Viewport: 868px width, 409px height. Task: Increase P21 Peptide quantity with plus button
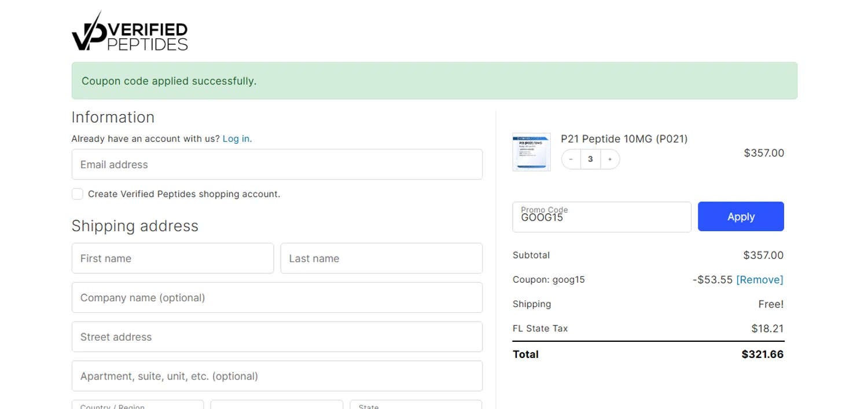coord(610,159)
